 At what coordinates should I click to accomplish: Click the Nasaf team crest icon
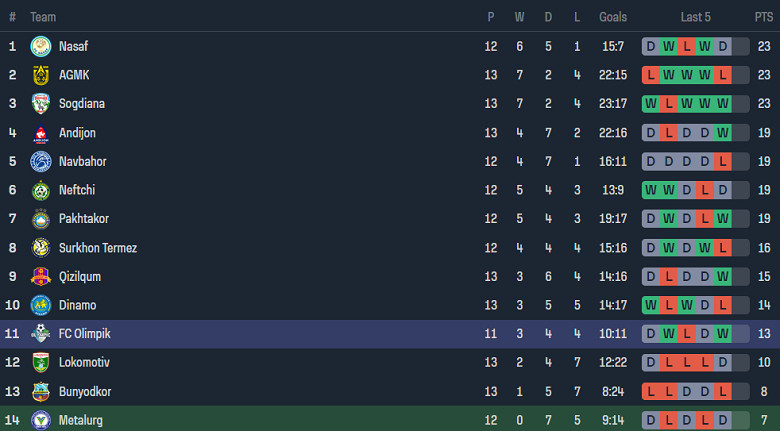(41, 46)
